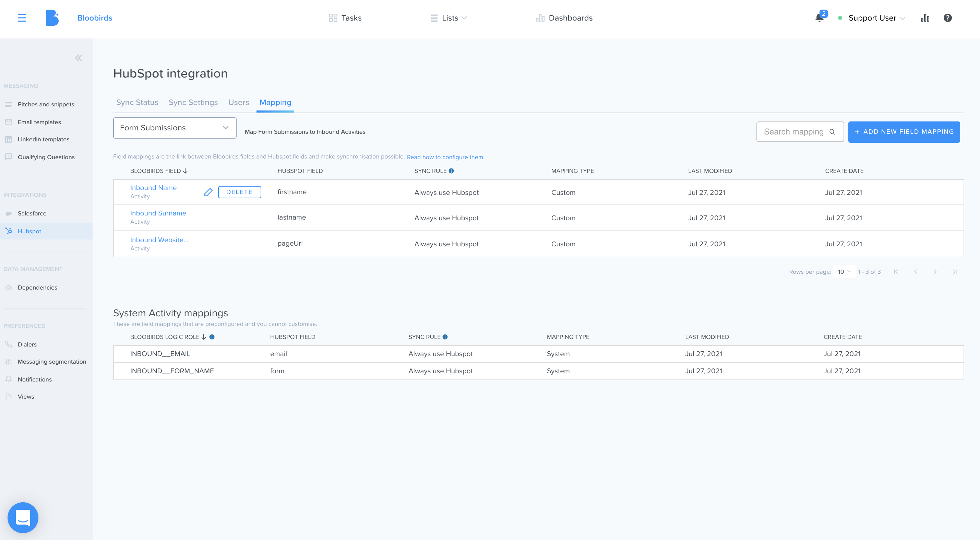Viewport: 980px width, 540px height.
Task: Click the Sync Rule info icon in top table
Action: (x=451, y=171)
